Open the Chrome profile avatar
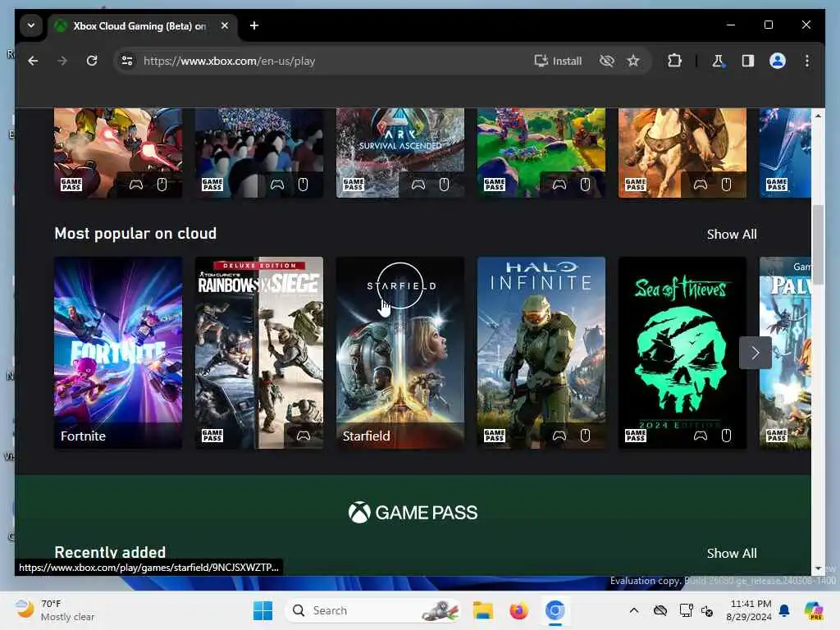Screen dimensions: 840x630 (x=778, y=61)
